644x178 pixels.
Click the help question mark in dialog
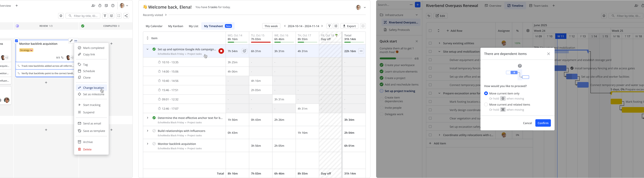(520, 66)
